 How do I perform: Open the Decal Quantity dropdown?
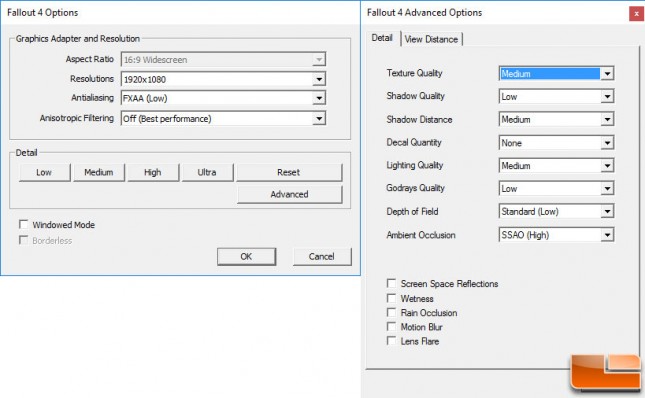coord(557,143)
